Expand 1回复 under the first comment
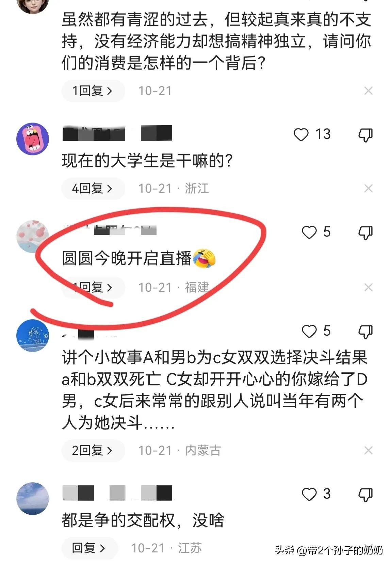 (x=93, y=91)
